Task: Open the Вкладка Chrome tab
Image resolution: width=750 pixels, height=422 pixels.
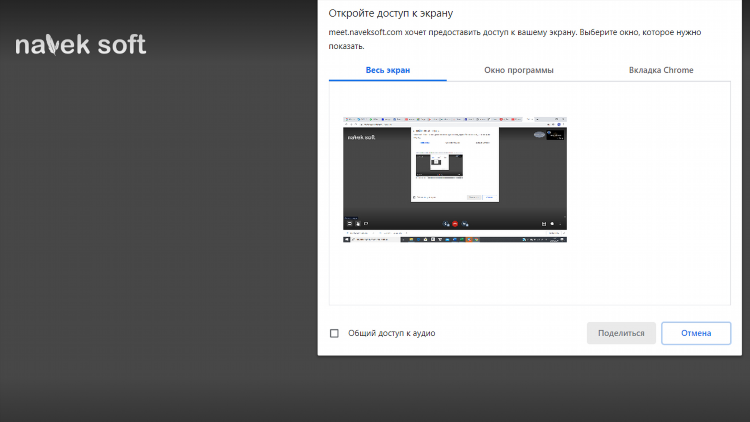Action: pos(661,70)
